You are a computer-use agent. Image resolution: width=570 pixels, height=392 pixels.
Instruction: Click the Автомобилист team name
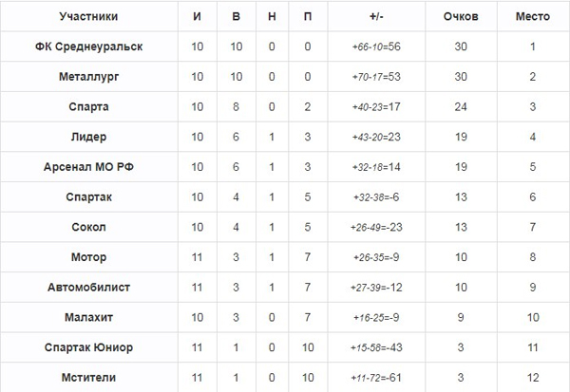[x=88, y=288]
